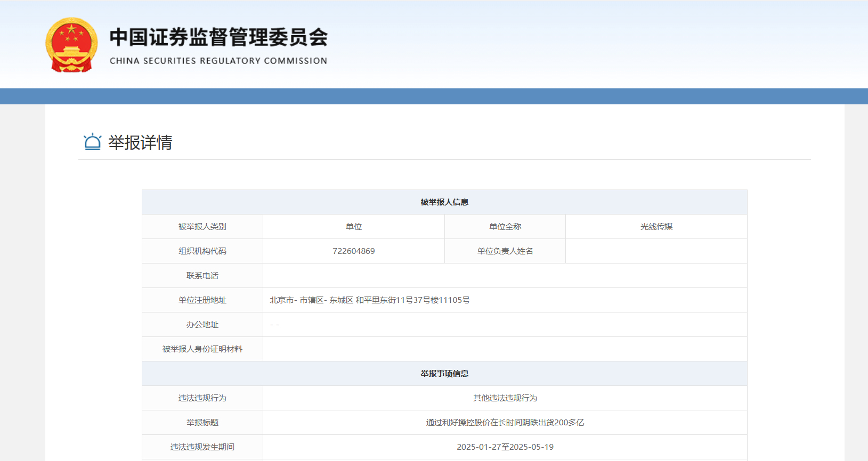Screen dimensions: 868x461
Task: Click the 违法违规发生期间 label
Action: [x=202, y=447]
